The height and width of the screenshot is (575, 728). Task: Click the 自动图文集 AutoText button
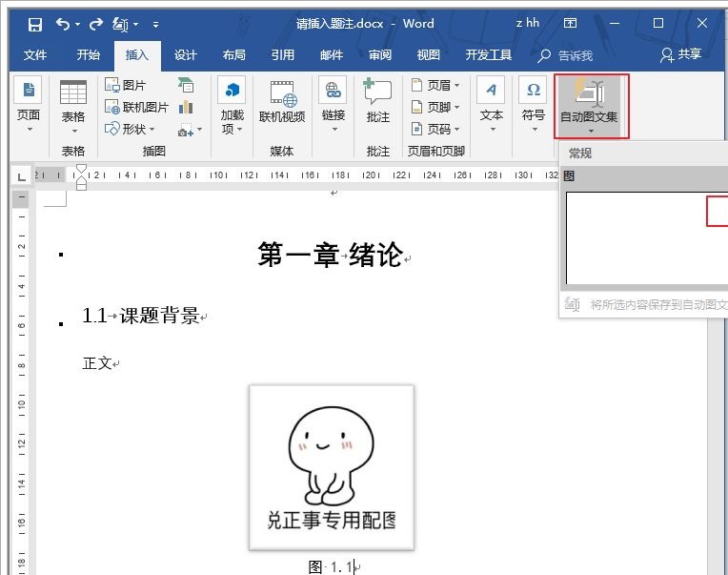click(590, 105)
